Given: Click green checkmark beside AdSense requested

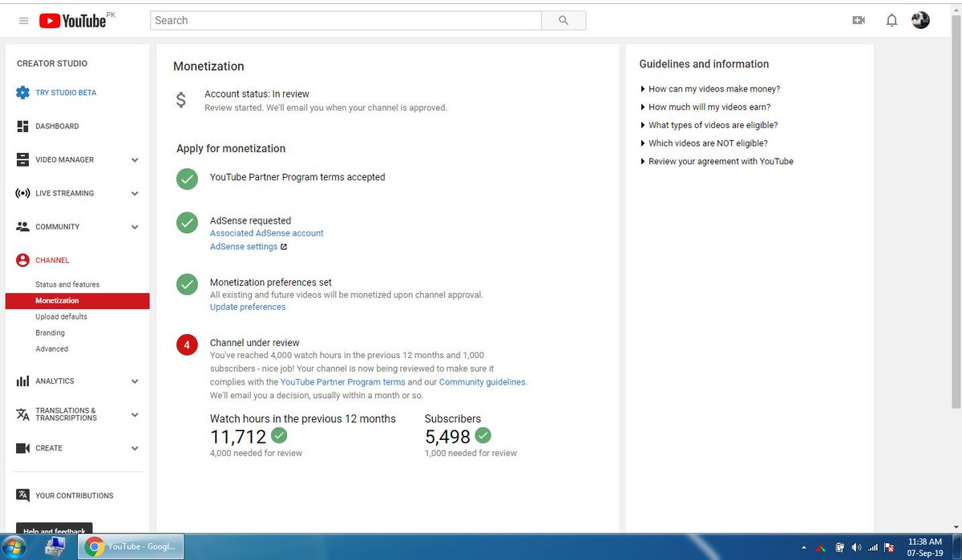Looking at the screenshot, I should pyautogui.click(x=187, y=223).
